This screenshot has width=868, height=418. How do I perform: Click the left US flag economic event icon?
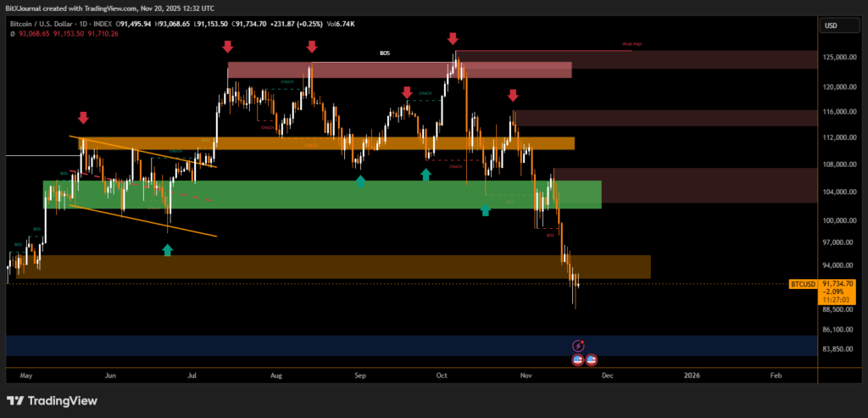(578, 359)
